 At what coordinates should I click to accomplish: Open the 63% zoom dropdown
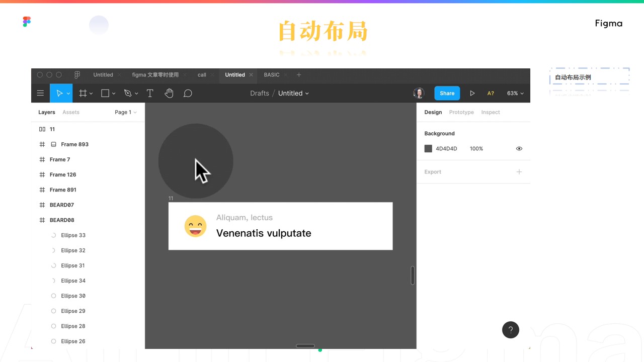coord(515,94)
